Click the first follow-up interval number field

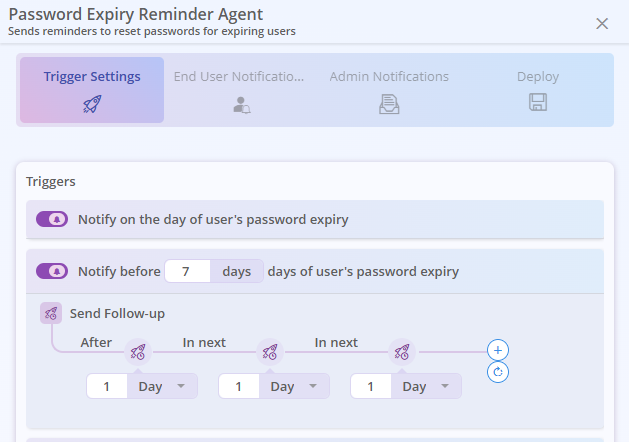[x=107, y=386]
